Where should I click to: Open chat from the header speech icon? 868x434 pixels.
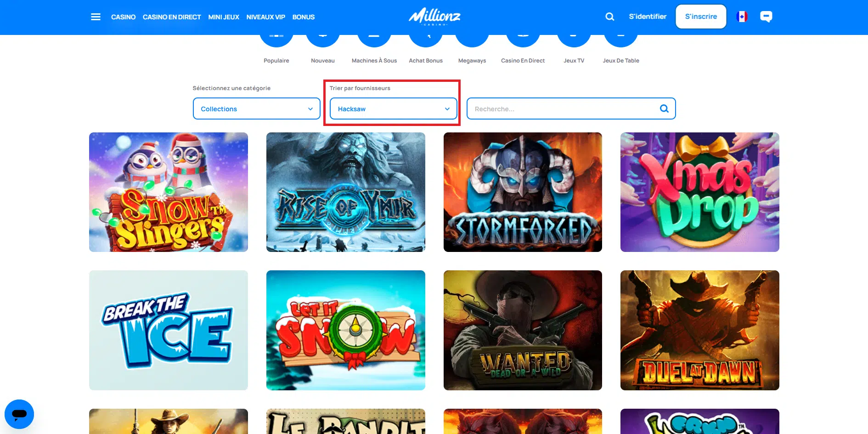766,17
